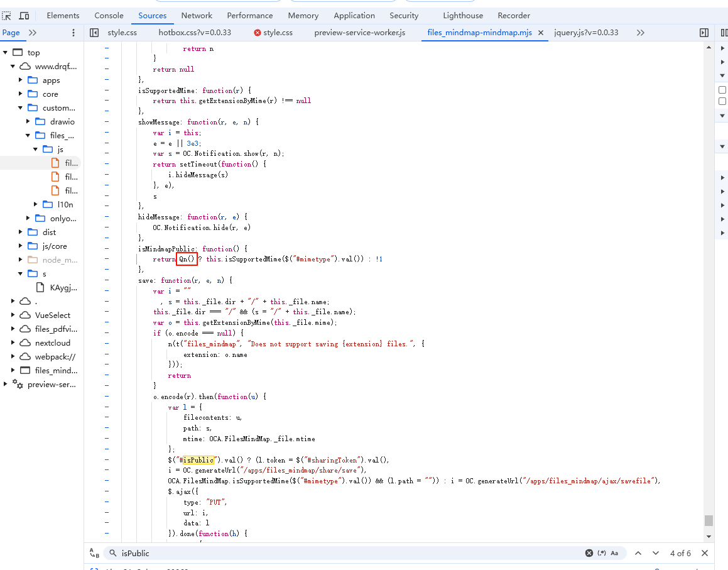
Task: Enable regular expression search
Action: click(602, 553)
